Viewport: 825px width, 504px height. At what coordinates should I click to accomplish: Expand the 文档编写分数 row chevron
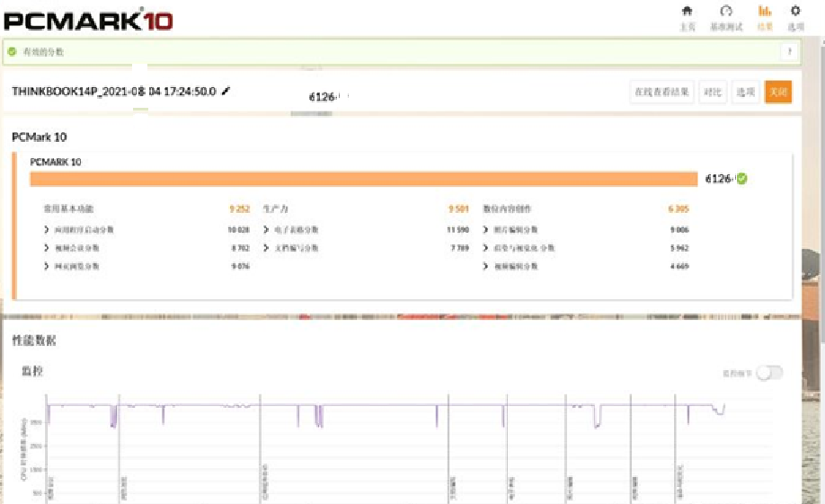click(266, 248)
